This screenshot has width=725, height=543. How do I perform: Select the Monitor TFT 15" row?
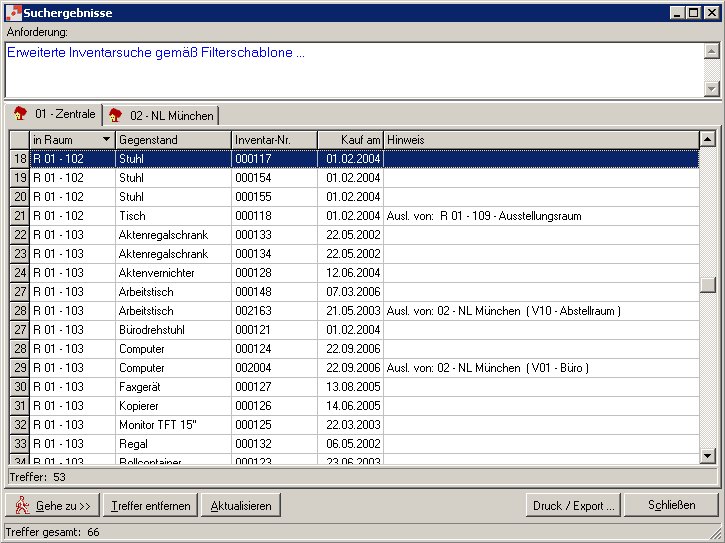(354, 425)
